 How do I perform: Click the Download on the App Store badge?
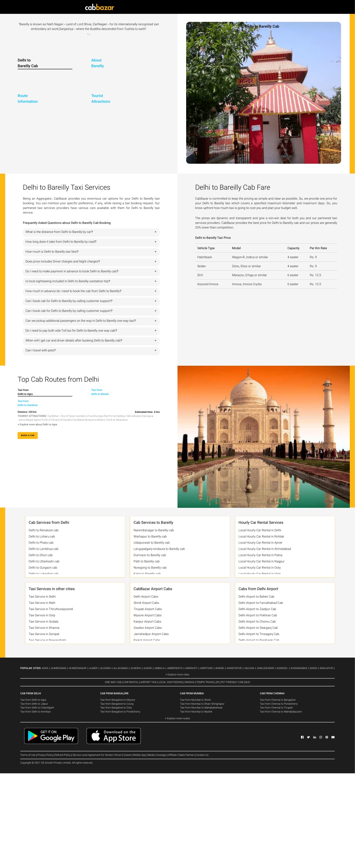(113, 736)
